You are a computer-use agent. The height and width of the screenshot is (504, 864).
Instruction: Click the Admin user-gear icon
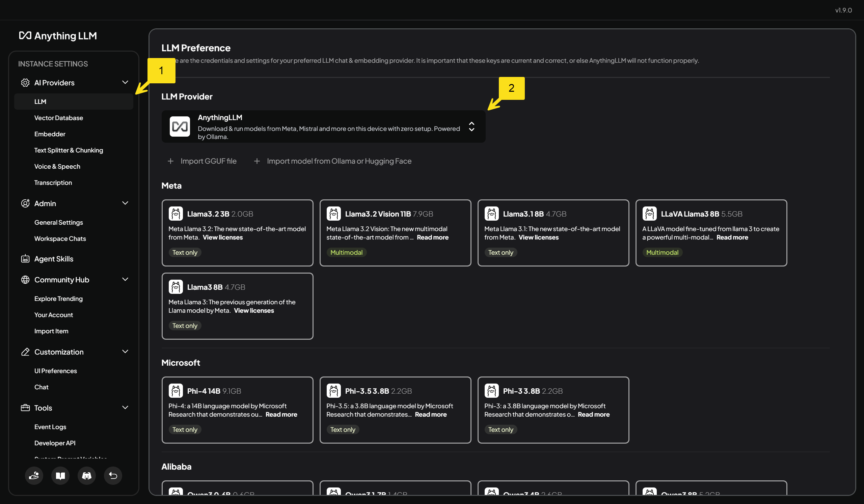click(x=25, y=203)
